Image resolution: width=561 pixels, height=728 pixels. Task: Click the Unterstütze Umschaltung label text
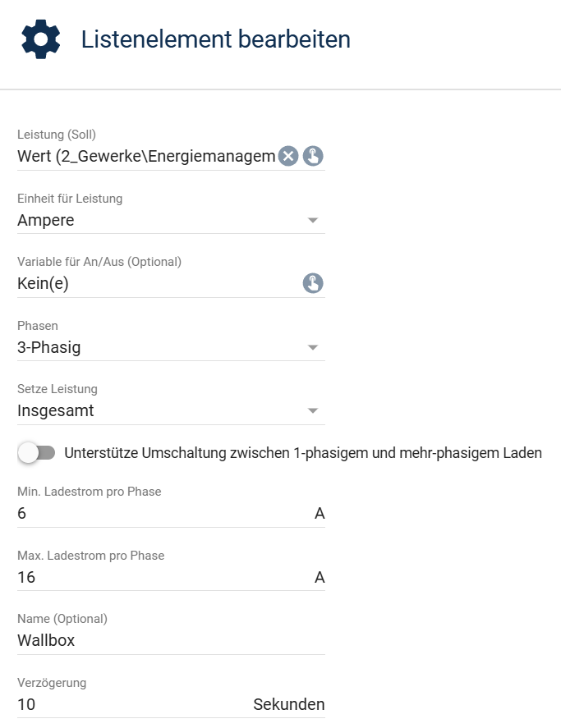(x=303, y=453)
